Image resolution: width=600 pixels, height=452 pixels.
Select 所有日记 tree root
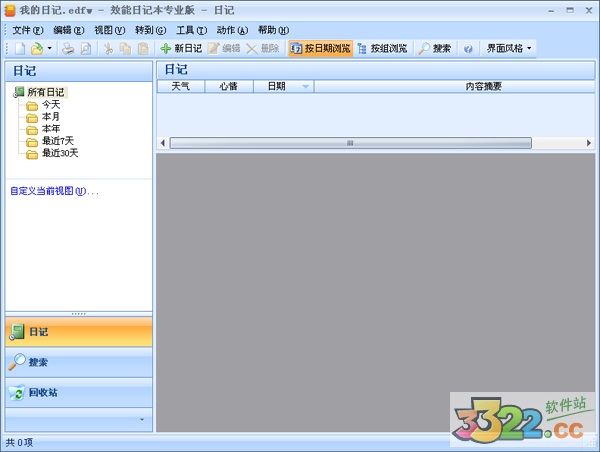(x=46, y=92)
